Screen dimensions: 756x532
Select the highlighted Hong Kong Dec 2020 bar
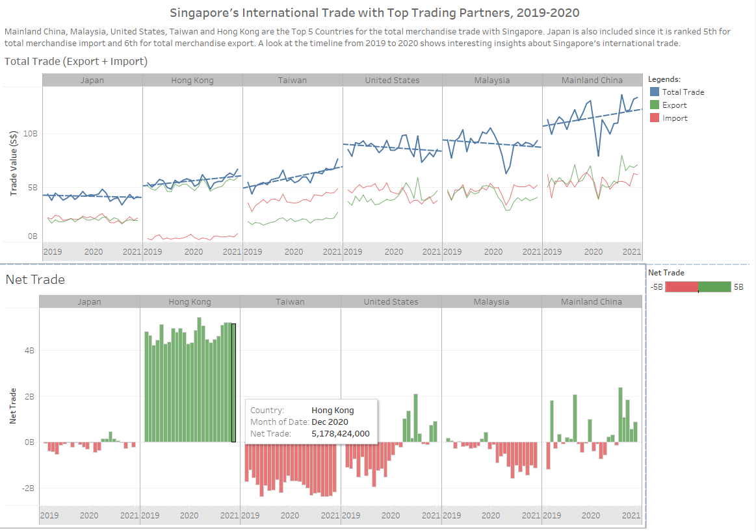pyautogui.click(x=233, y=383)
